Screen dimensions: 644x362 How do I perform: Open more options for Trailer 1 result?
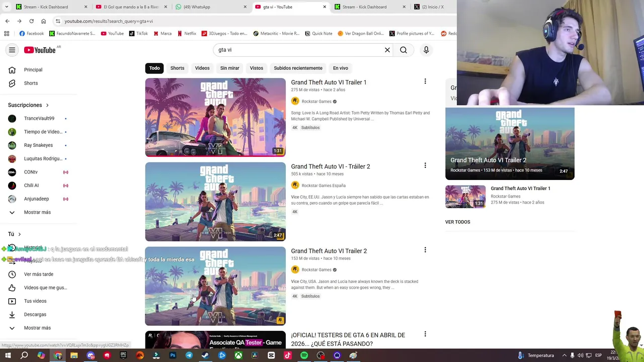[x=425, y=81]
